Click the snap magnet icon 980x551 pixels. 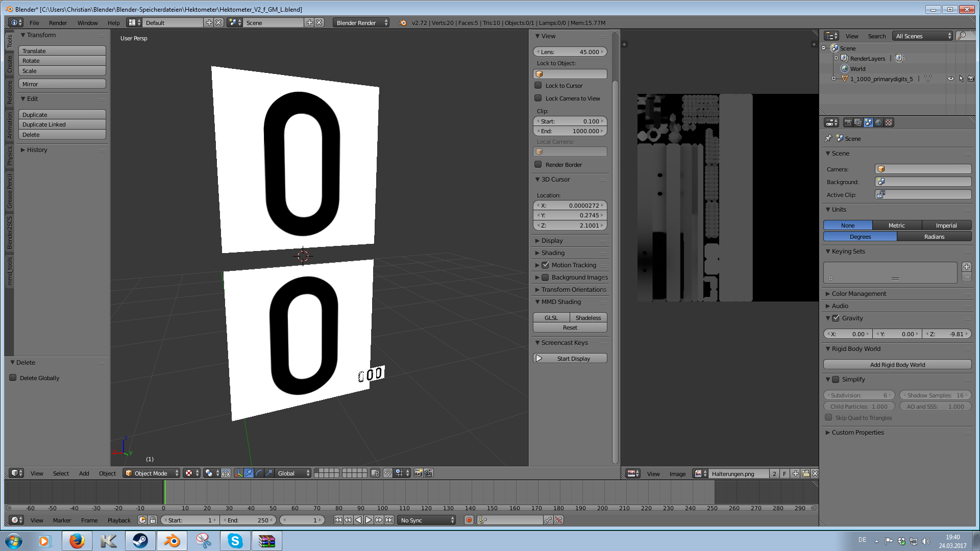tap(388, 473)
